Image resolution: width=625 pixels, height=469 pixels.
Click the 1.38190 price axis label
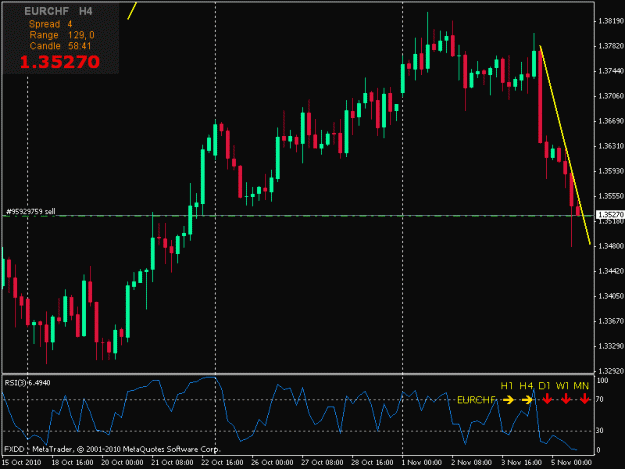pyautogui.click(x=611, y=21)
